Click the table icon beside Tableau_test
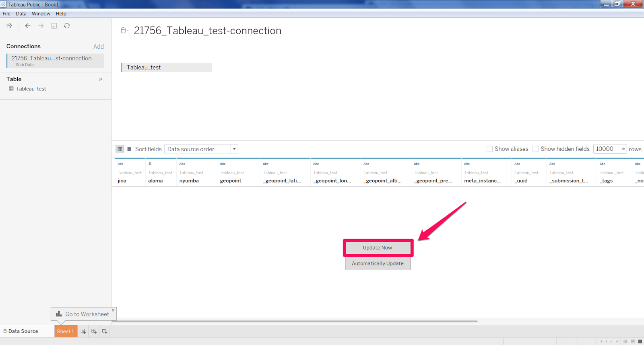644x345 pixels. pos(11,89)
